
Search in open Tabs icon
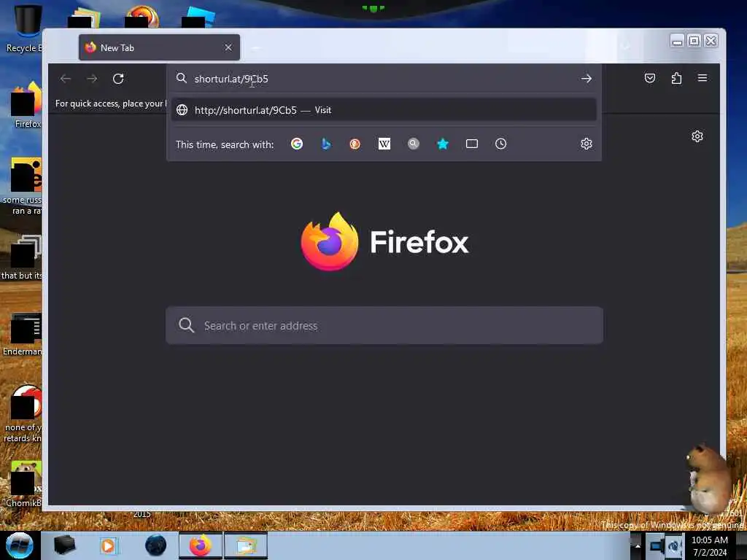(x=472, y=144)
